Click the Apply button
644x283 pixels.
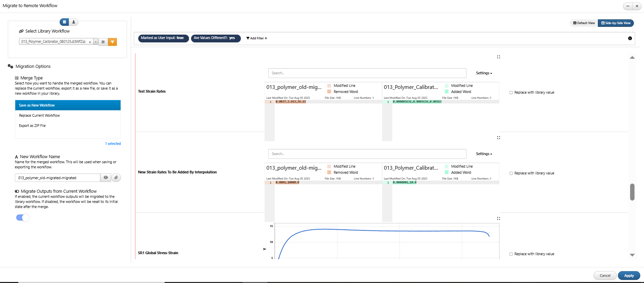[629, 276]
